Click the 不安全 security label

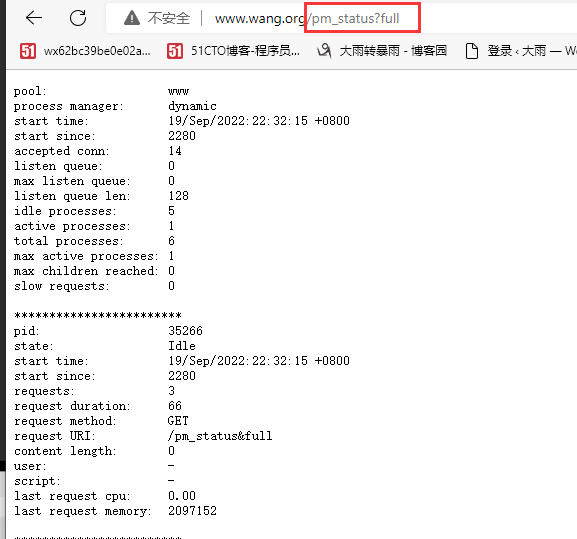169,18
